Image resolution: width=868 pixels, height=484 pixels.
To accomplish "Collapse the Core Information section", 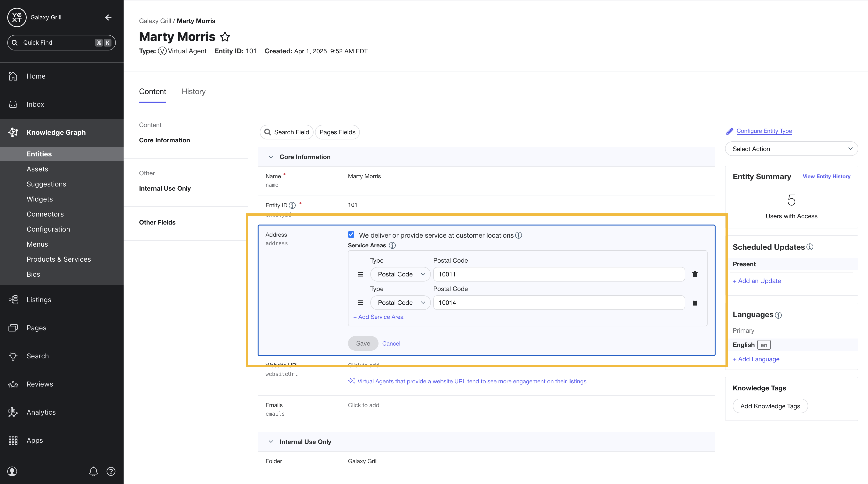I will tap(271, 157).
